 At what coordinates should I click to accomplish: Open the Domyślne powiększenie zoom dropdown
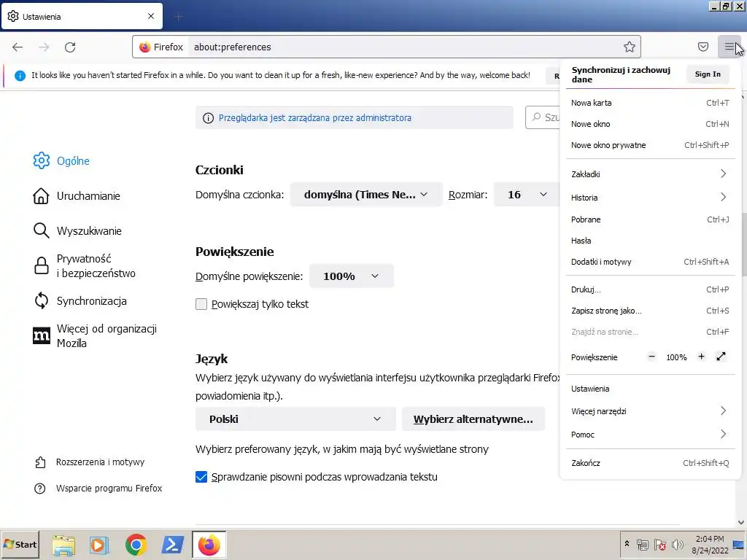(352, 276)
